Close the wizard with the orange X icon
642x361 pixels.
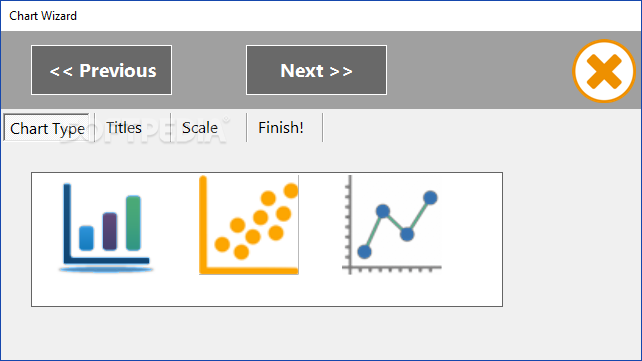point(604,71)
